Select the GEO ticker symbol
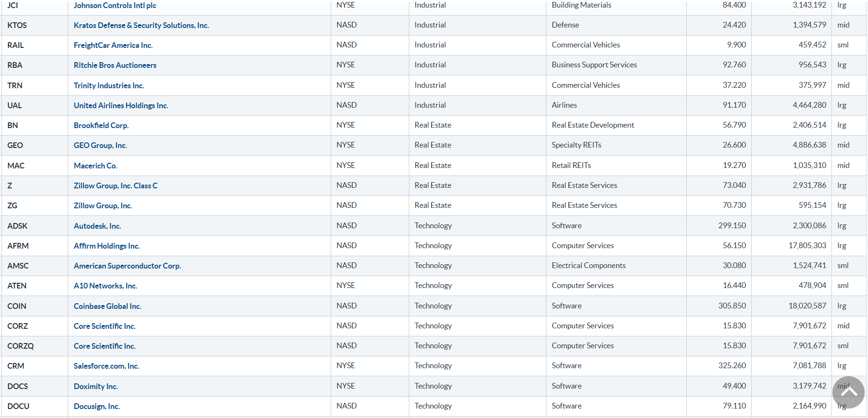 (x=15, y=145)
